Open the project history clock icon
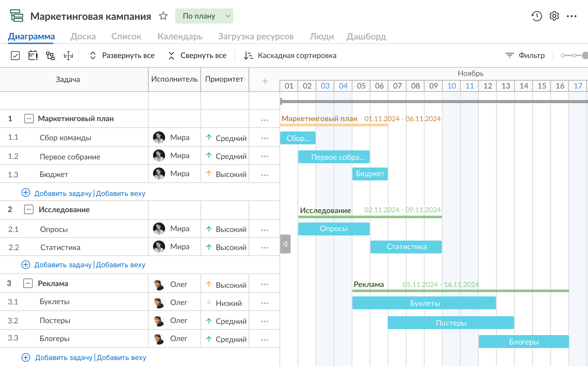Viewport: 588px width, 366px height. click(536, 16)
